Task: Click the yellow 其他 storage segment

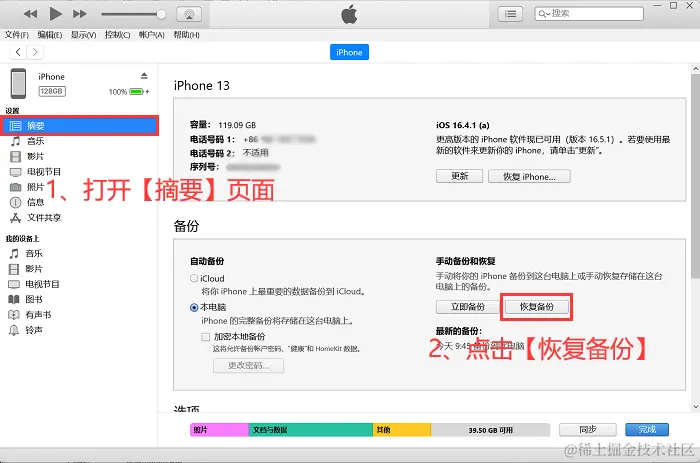Action: (402, 430)
